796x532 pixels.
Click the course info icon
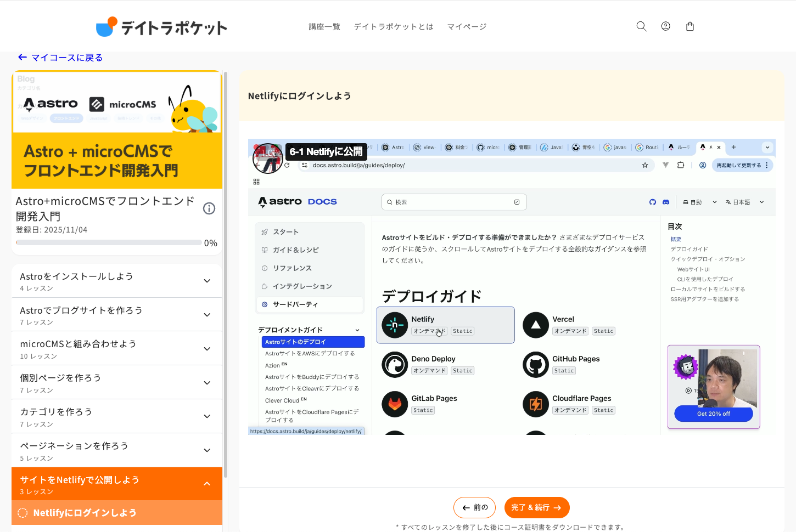point(209,208)
